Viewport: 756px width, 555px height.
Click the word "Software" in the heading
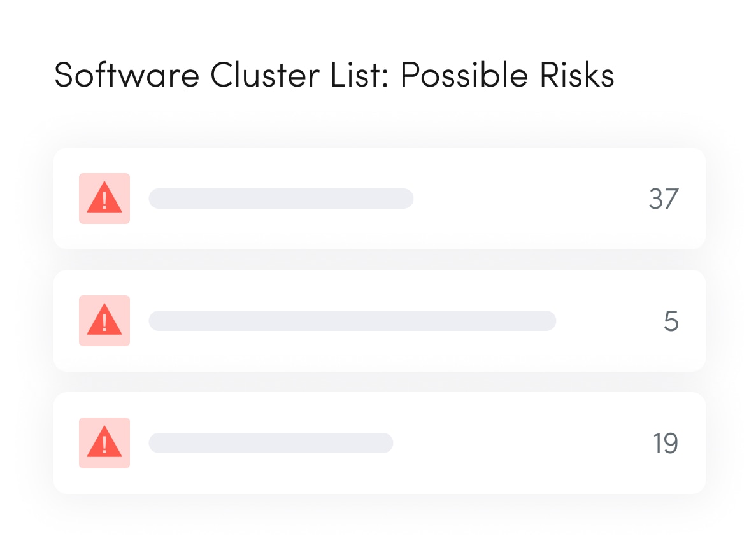pos(127,76)
